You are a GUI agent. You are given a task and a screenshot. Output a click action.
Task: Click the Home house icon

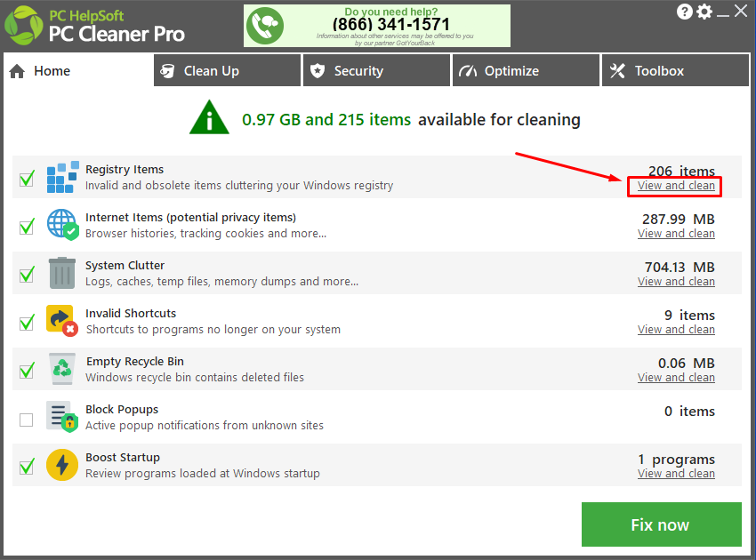pyautogui.click(x=17, y=71)
